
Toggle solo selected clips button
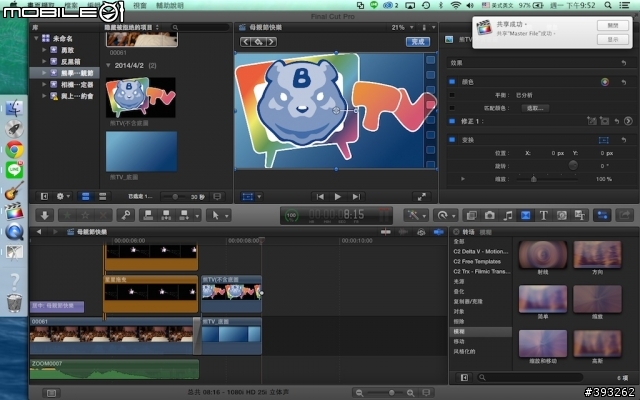tap(421, 232)
